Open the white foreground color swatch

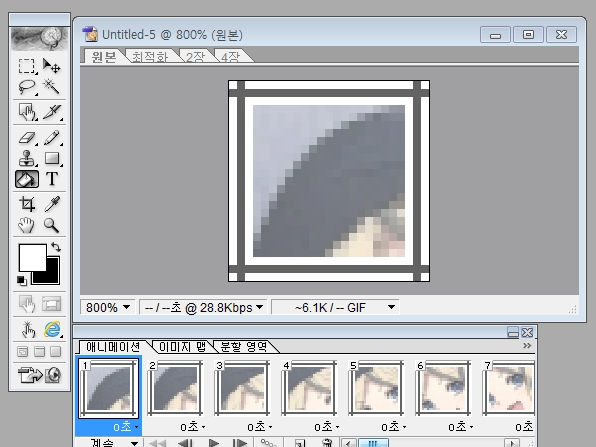(32, 257)
